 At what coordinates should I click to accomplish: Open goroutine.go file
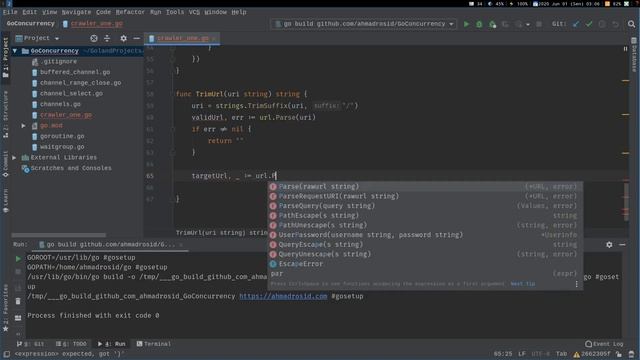coord(62,136)
